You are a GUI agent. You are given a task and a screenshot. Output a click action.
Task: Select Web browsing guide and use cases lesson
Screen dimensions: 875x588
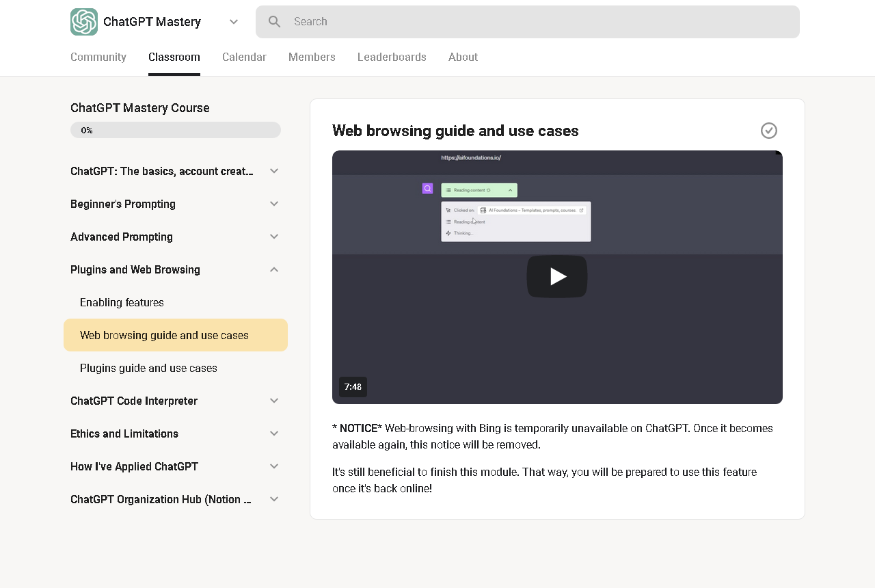[176, 335]
